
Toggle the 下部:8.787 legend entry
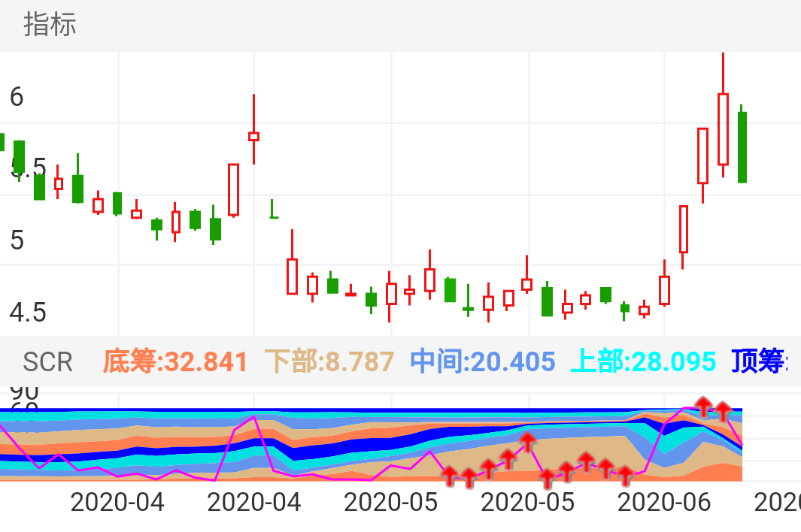[331, 361]
